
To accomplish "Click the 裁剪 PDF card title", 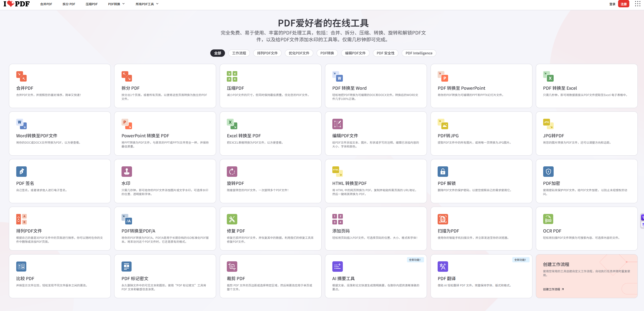I will pos(236,279).
